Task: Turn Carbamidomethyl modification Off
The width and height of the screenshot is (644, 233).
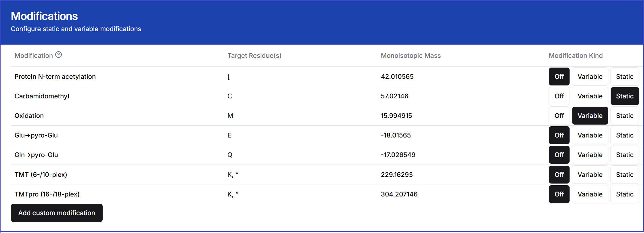Action: point(559,96)
